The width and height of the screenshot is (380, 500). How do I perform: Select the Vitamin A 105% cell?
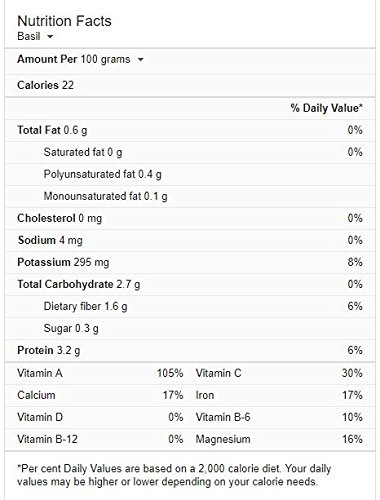tap(100, 373)
